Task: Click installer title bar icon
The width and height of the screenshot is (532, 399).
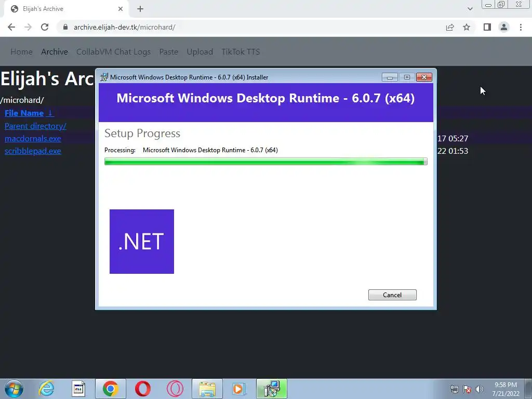Action: [104, 77]
